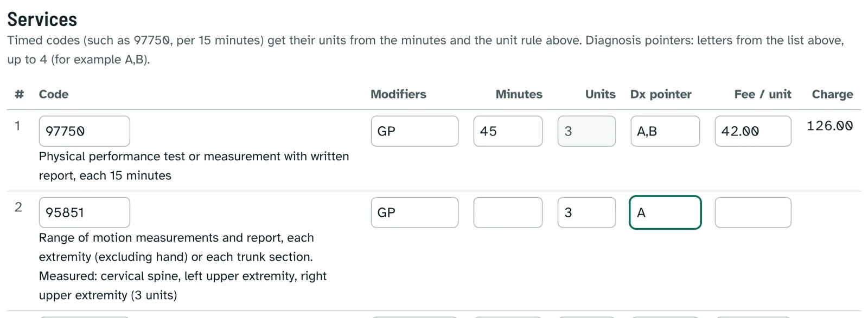Click the Code field containing 95851
Screen dimensions: 868x318
(x=84, y=212)
